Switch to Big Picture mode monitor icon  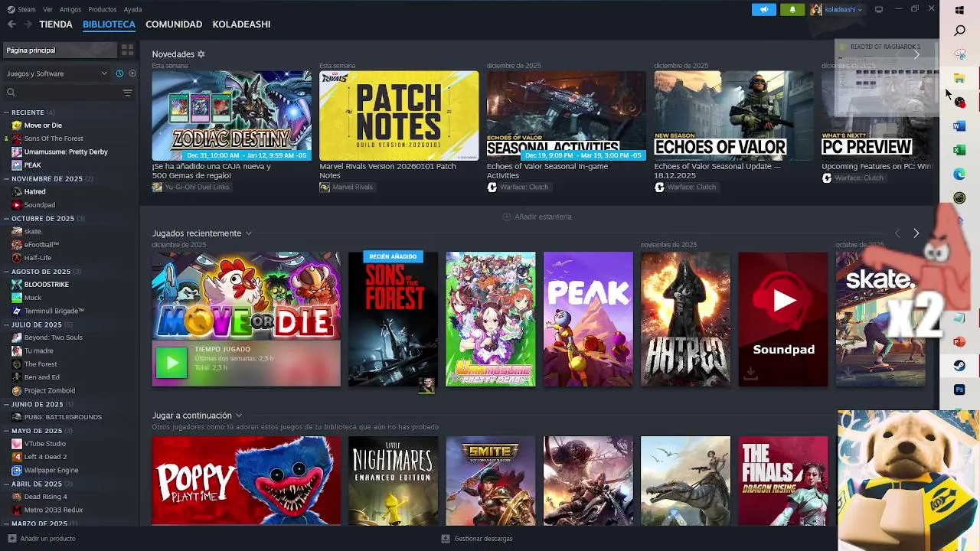coord(879,9)
